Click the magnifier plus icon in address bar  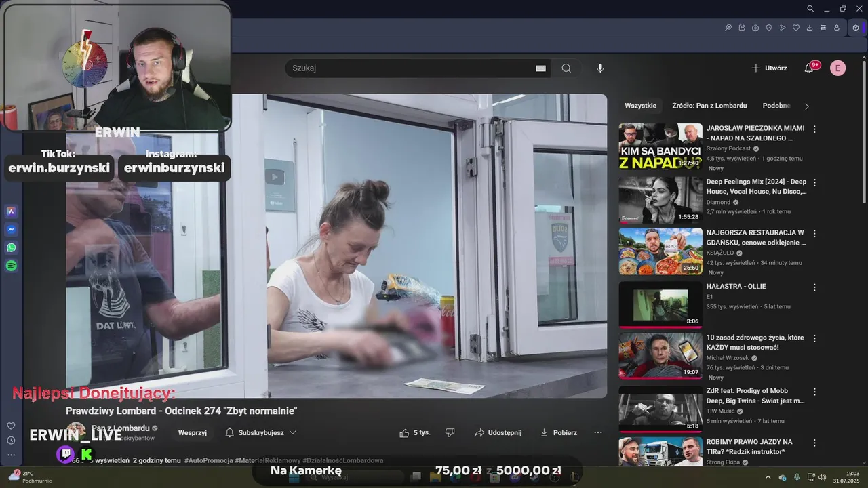728,28
